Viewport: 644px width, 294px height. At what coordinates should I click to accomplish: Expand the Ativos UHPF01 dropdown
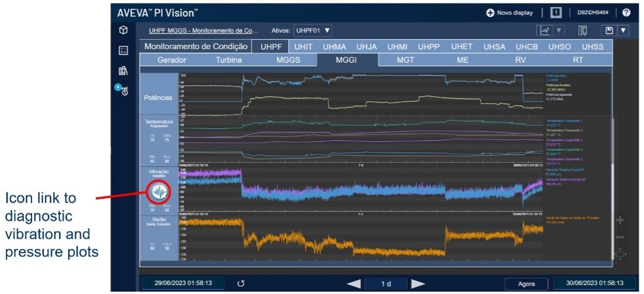pyautogui.click(x=313, y=30)
